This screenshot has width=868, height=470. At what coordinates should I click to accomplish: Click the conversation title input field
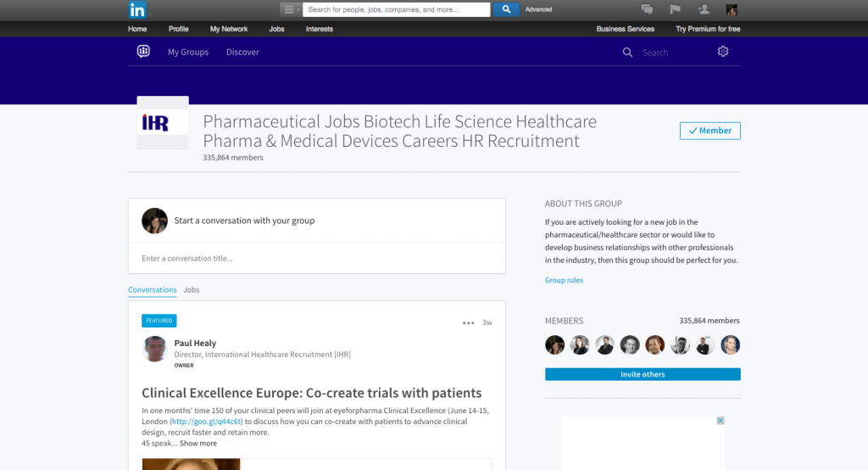(317, 258)
